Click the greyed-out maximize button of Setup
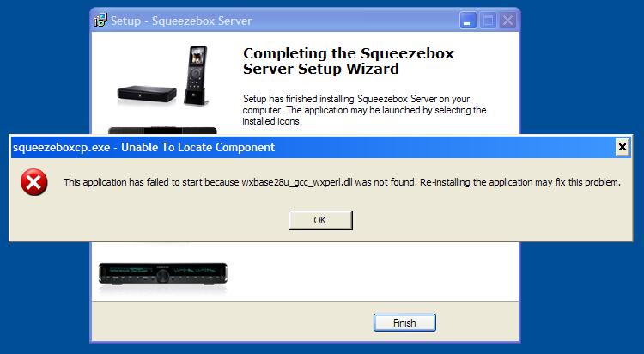 click(x=488, y=20)
